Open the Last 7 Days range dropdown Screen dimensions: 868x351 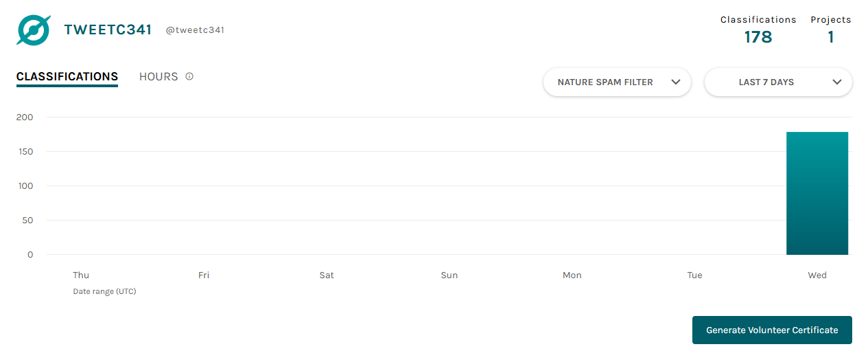(778, 82)
